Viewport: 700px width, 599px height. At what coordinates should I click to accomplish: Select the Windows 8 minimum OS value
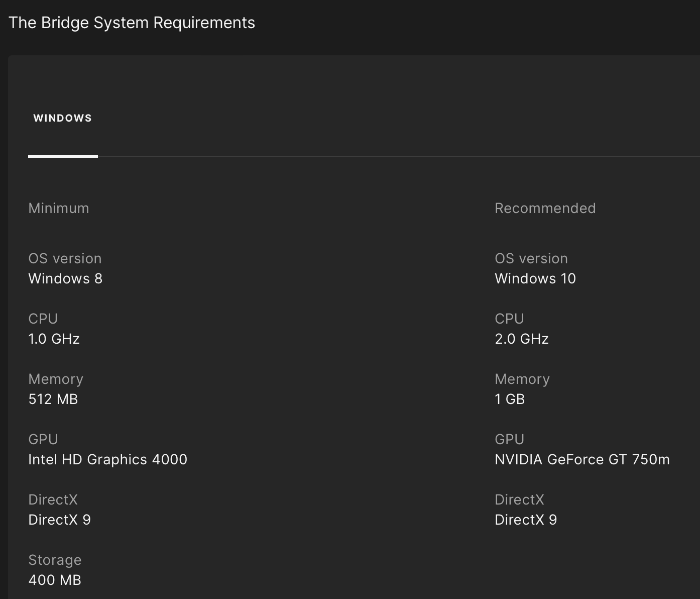pyautogui.click(x=65, y=278)
